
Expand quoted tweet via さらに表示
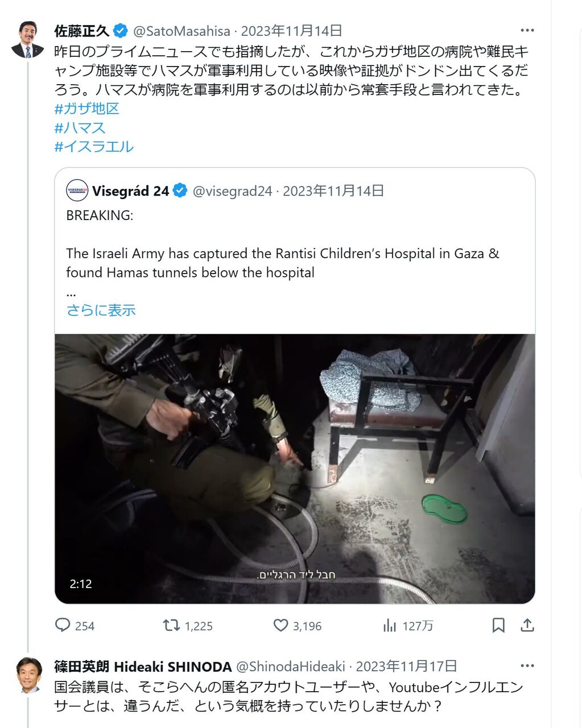coord(101,310)
